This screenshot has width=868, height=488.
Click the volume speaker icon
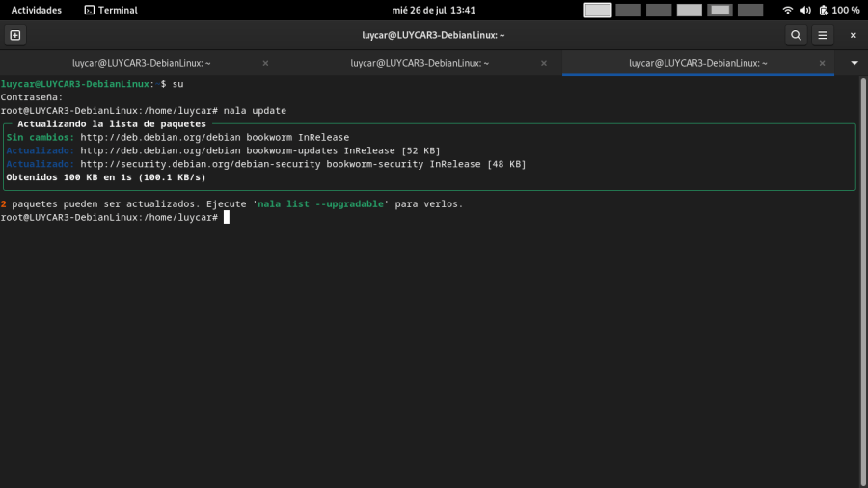coord(805,10)
